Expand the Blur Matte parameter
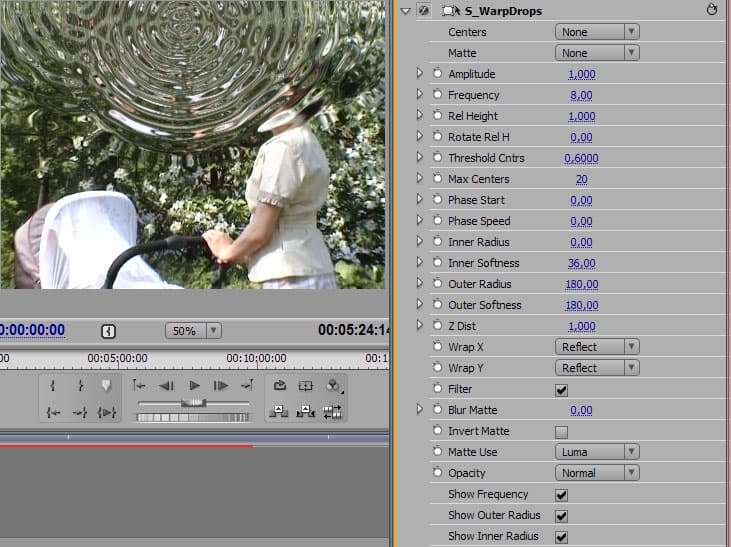The width and height of the screenshot is (731, 547). [419, 409]
